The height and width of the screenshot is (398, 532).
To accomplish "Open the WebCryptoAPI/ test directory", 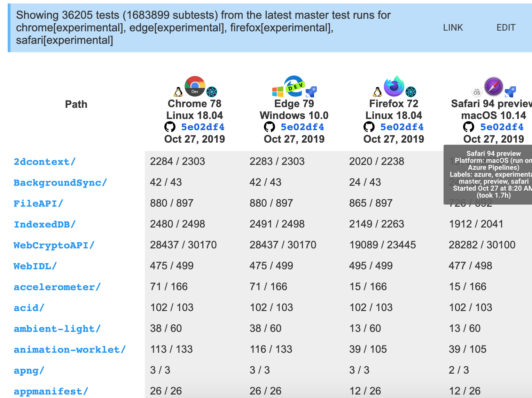I will pyautogui.click(x=54, y=245).
